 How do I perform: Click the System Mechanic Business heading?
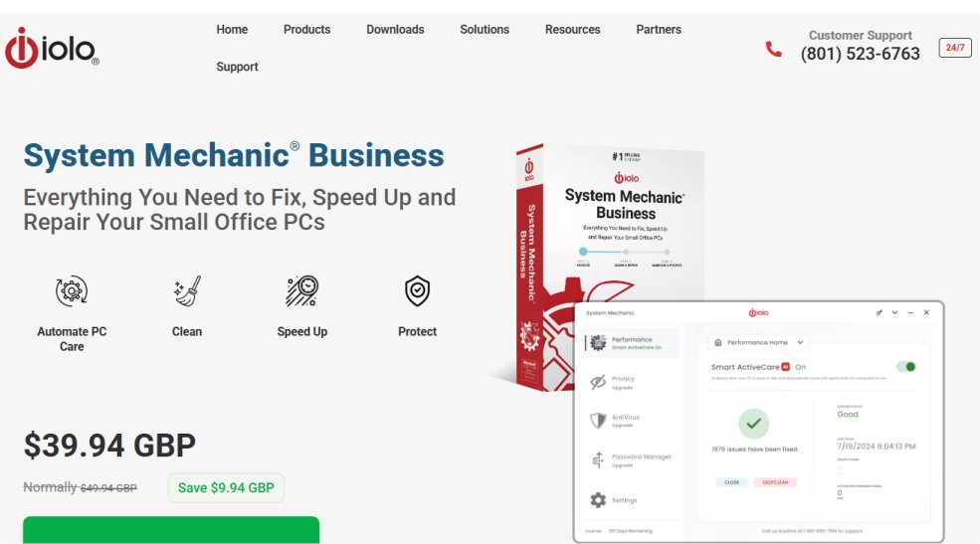click(234, 155)
